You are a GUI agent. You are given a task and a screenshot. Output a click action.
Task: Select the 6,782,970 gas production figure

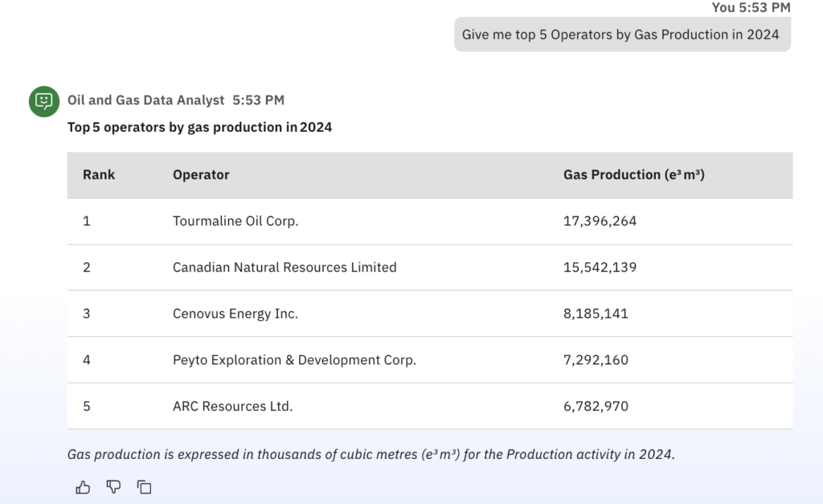[x=596, y=406]
